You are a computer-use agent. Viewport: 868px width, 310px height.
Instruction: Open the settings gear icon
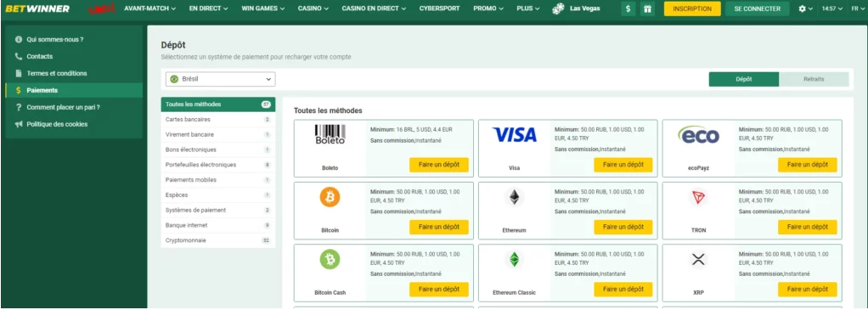pos(803,8)
